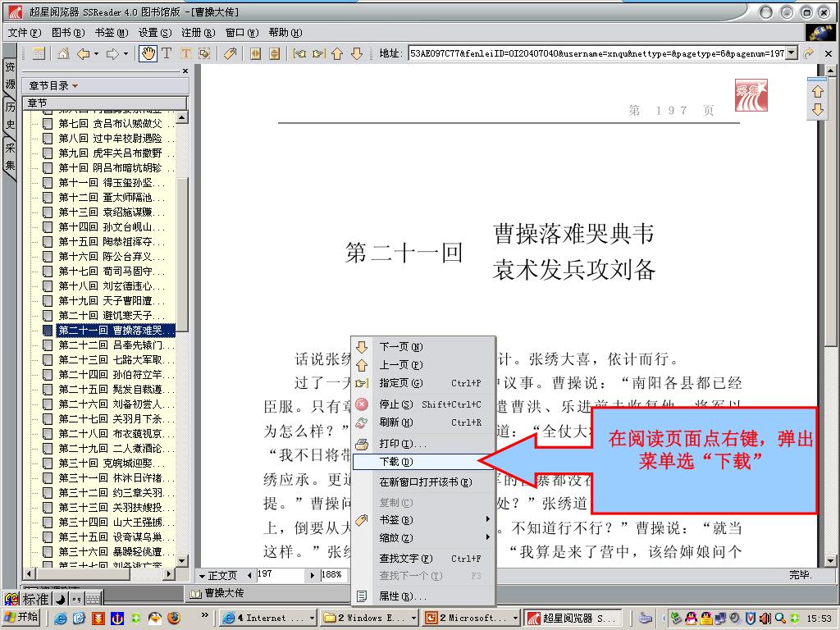The image size is (840, 630).
Task: Click the page number field showing 197
Action: 281,575
